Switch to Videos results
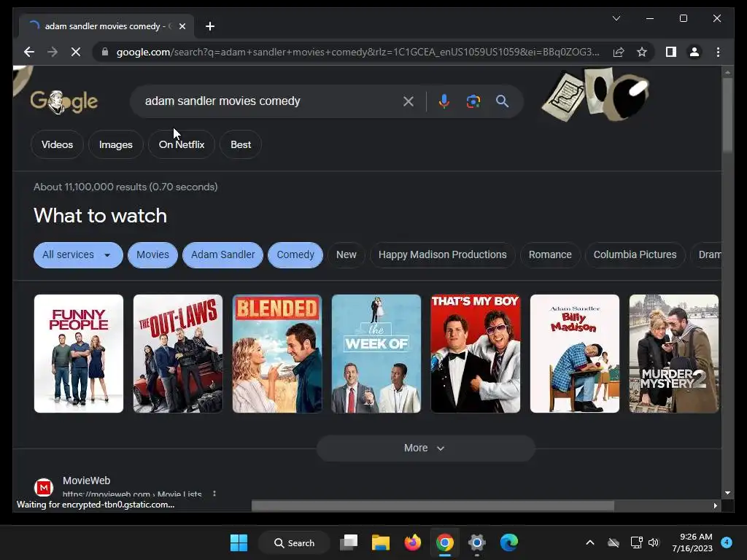This screenshot has width=747, height=560. (57, 144)
